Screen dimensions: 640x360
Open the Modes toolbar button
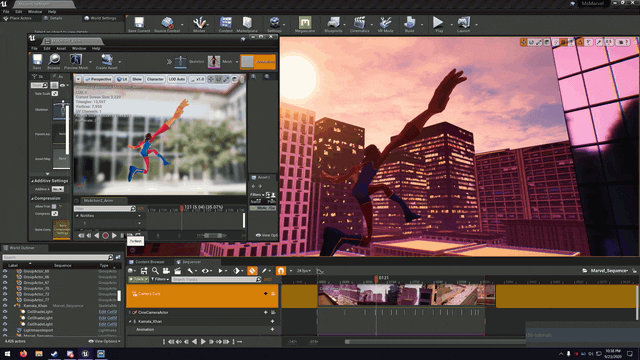[x=199, y=24]
